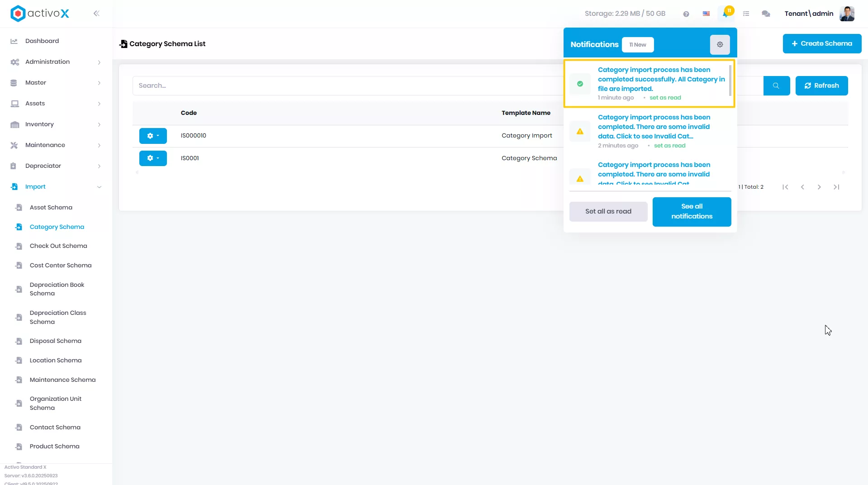868x485 pixels.
Task: Collapse the sidebar with double-chevron icon
Action: [96, 14]
